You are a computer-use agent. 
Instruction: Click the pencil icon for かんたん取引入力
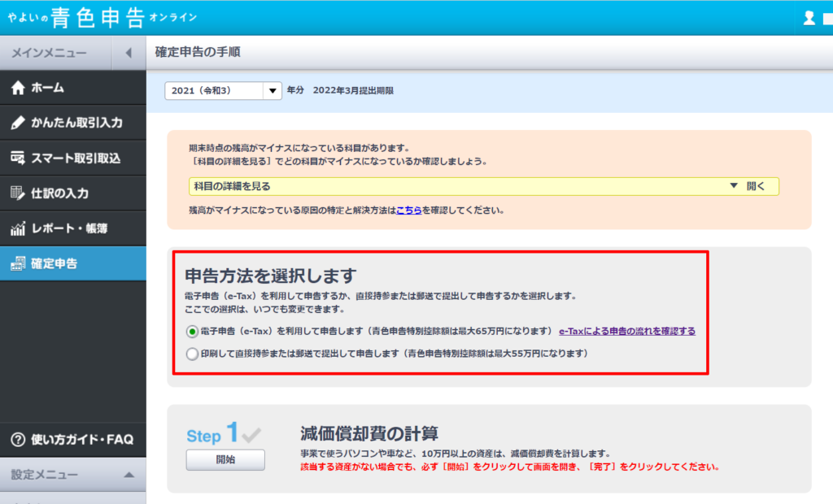[18, 123]
